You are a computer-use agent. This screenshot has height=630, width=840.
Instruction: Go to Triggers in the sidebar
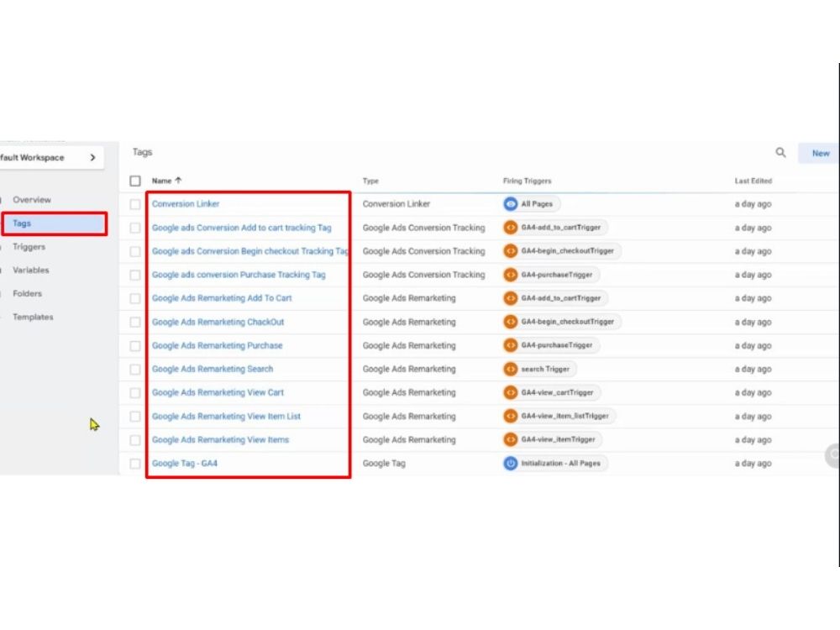(x=29, y=247)
